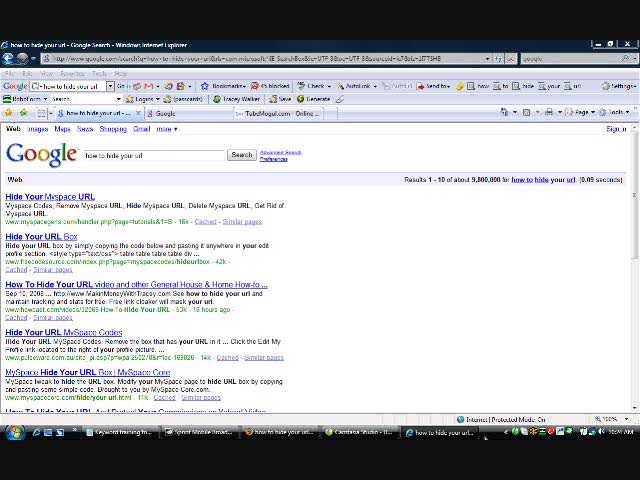Open a new blank tab
Screen dimensions: 640x480
[x=331, y=113]
